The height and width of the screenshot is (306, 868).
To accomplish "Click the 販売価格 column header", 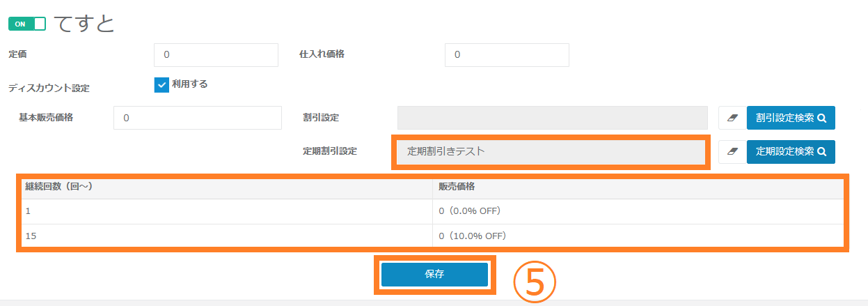I will pos(457,187).
